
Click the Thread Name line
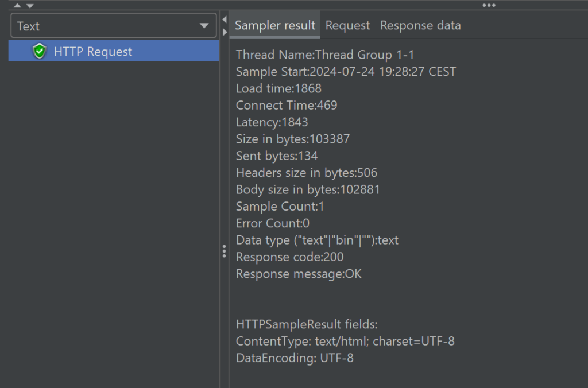[325, 55]
